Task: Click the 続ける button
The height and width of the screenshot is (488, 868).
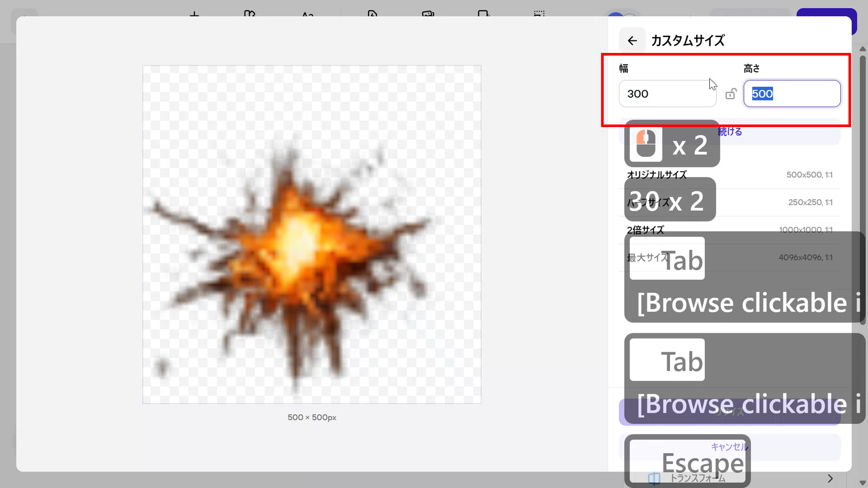Action: (730, 132)
